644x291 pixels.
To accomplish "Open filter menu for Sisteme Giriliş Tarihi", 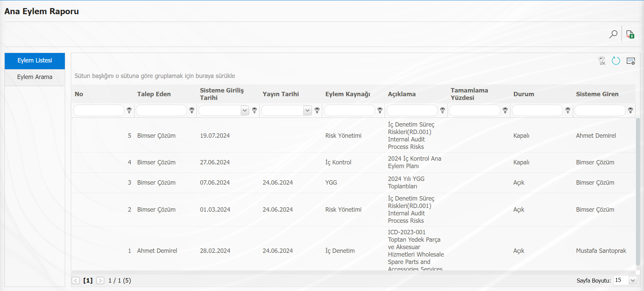I will coord(255,110).
